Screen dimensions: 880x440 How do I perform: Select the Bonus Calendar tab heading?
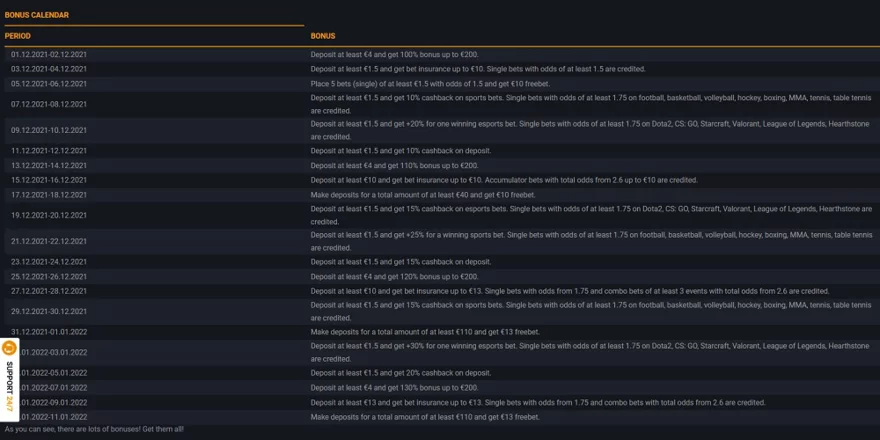[x=37, y=15]
